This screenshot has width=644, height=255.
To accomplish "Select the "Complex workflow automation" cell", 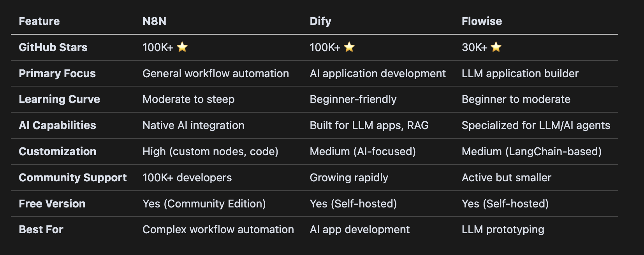I will 218,229.
